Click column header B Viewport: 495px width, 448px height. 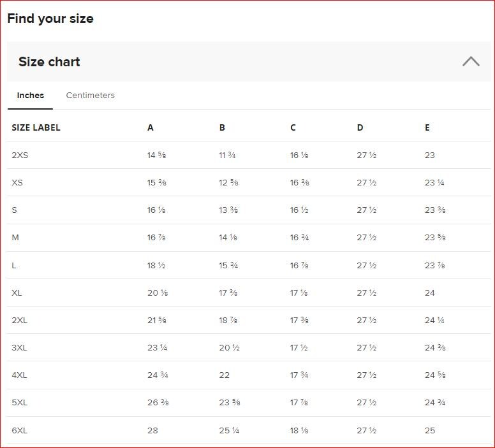222,127
